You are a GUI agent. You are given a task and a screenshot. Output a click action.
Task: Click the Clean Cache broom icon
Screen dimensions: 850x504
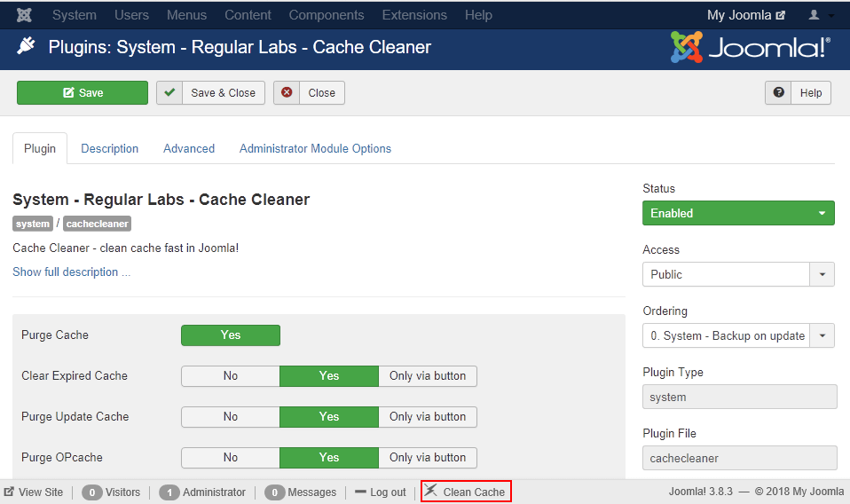pyautogui.click(x=431, y=491)
